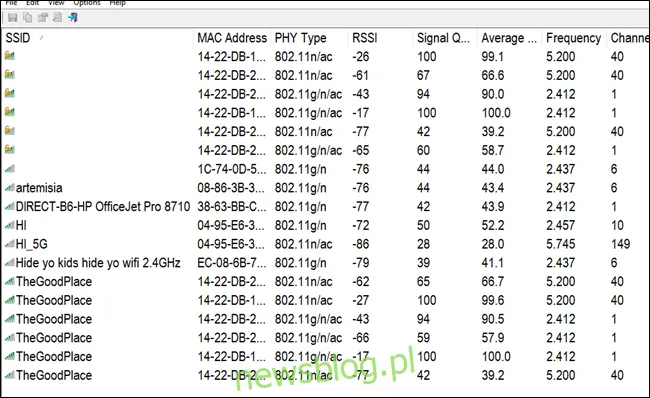The width and height of the screenshot is (650, 398).
Task: Click the signal quality value 67
Action: pyautogui.click(x=423, y=75)
